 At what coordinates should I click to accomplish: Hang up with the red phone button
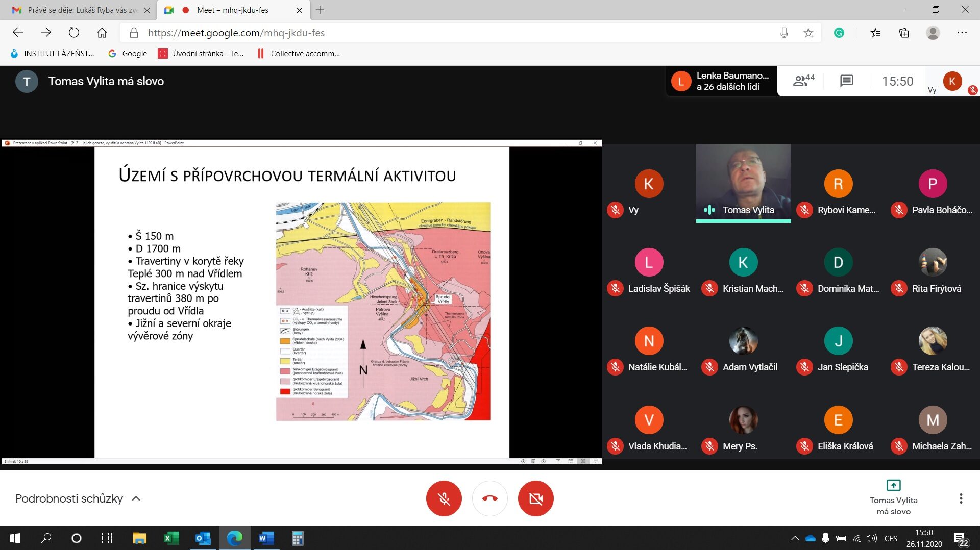click(x=490, y=498)
